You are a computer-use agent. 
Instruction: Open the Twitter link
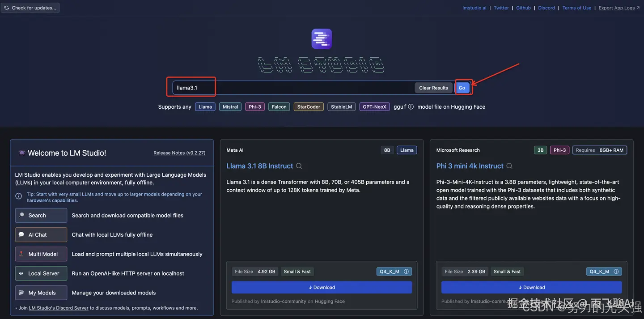(501, 8)
